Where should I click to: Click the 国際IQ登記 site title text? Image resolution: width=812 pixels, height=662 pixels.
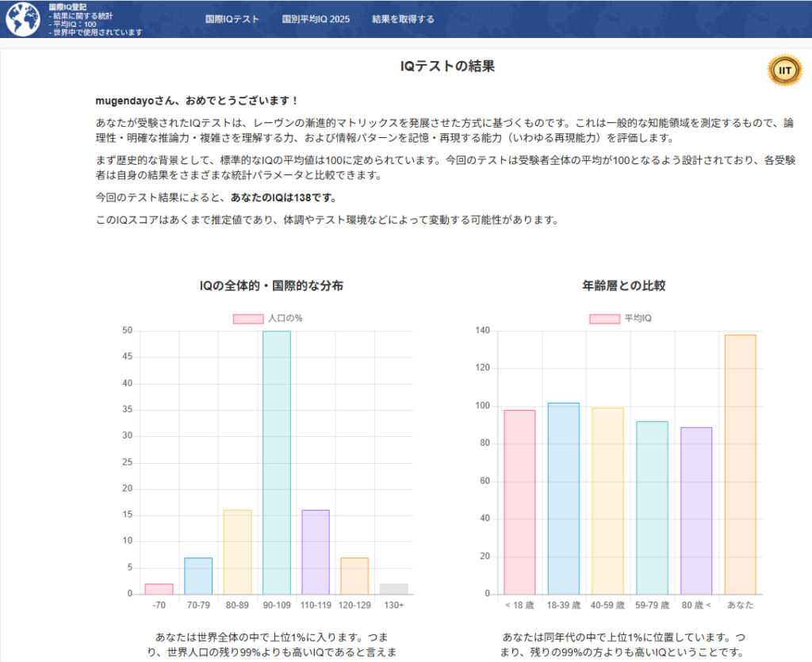click(67, 6)
